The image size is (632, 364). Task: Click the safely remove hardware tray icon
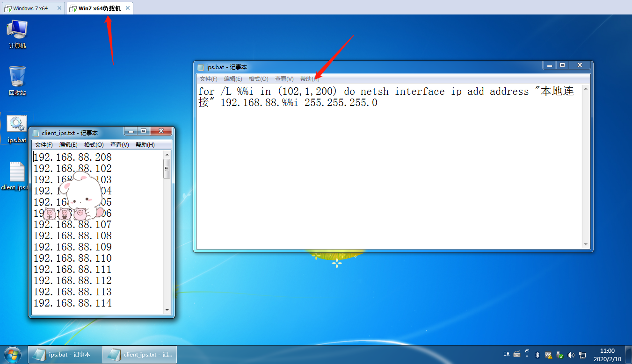(559, 355)
